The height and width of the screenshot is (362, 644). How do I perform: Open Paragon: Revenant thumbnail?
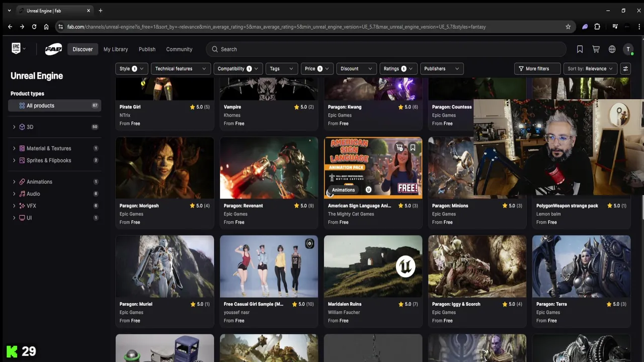pyautogui.click(x=269, y=167)
